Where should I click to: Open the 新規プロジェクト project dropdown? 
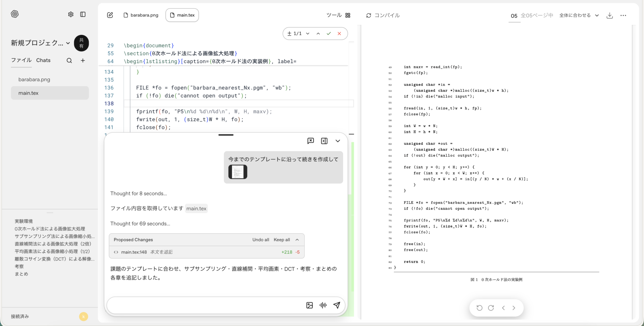[40, 43]
